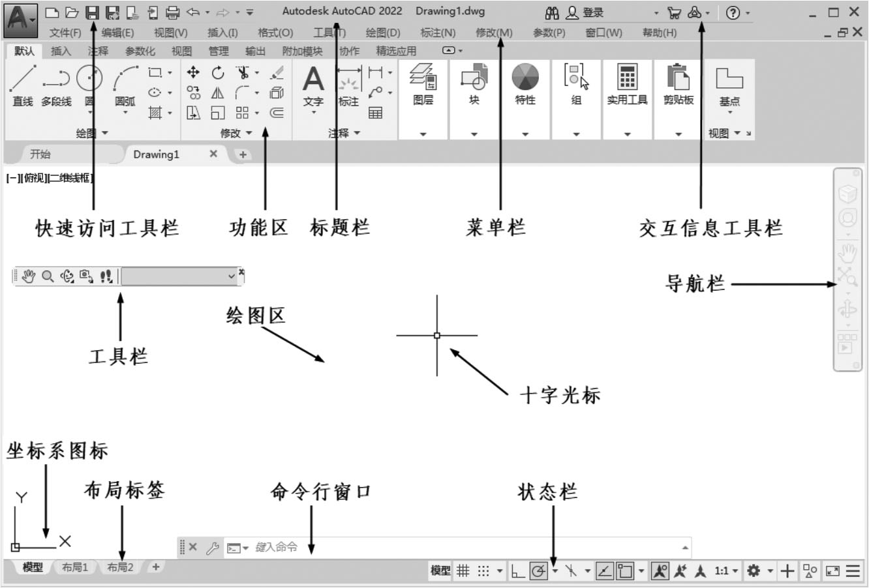Select the Offset tool in Modify panel
Viewport: 869px width, 588px height.
(x=277, y=113)
